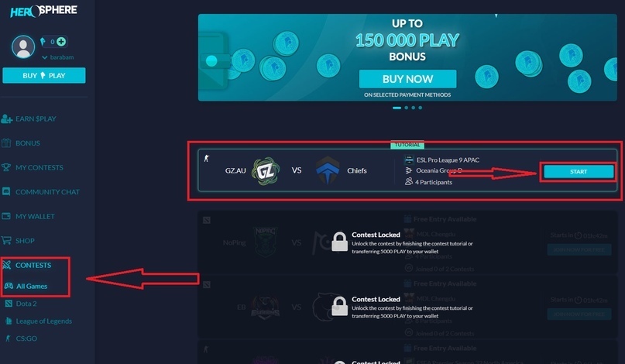The image size is (625, 364).
Task: Open COMMUNITY CHAT in sidebar
Action: click(x=47, y=192)
